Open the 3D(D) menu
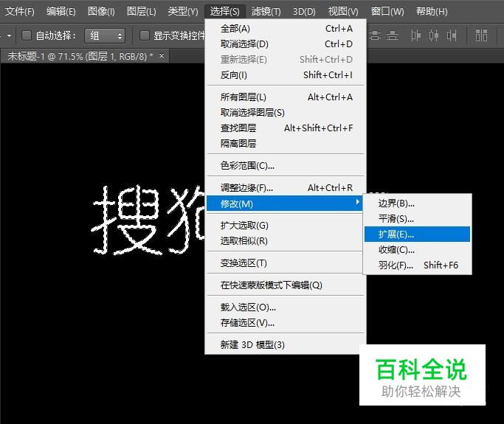504x424 pixels. click(x=304, y=12)
